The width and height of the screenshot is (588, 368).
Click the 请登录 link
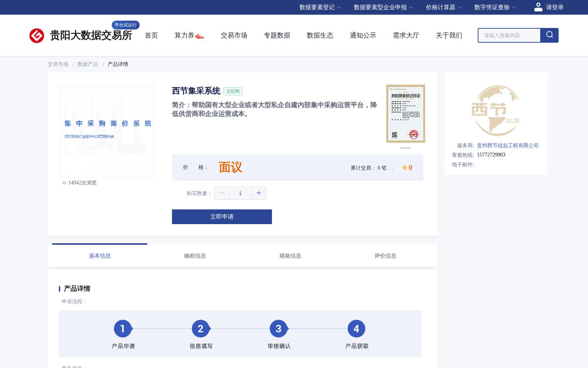tap(555, 7)
